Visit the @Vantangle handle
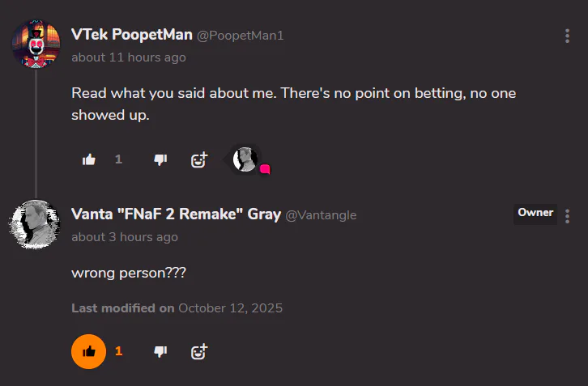This screenshot has height=386, width=588. tap(322, 215)
